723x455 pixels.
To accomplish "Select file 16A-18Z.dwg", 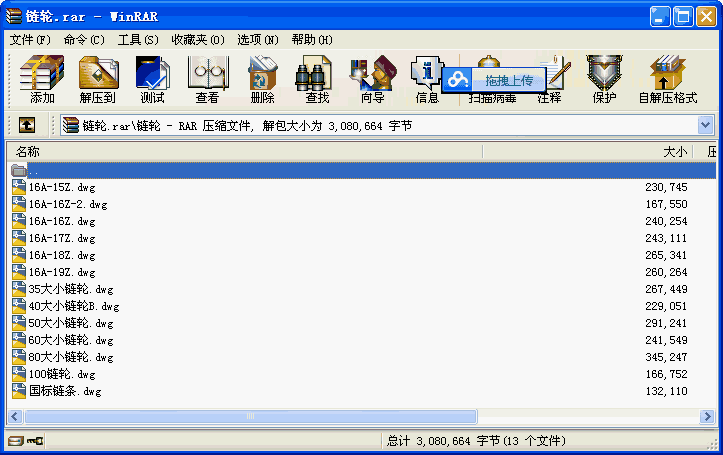I will click(x=62, y=255).
